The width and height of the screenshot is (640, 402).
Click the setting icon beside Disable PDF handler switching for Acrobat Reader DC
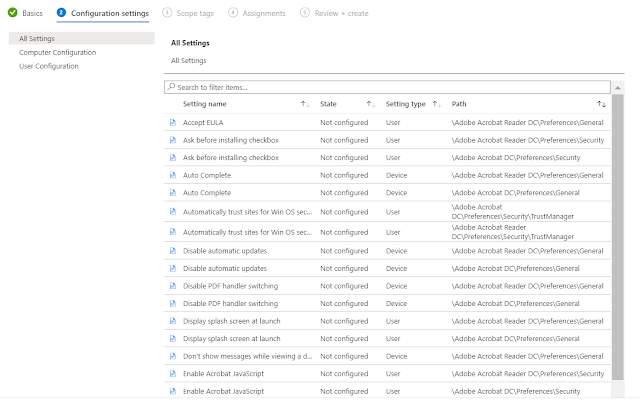[172, 286]
